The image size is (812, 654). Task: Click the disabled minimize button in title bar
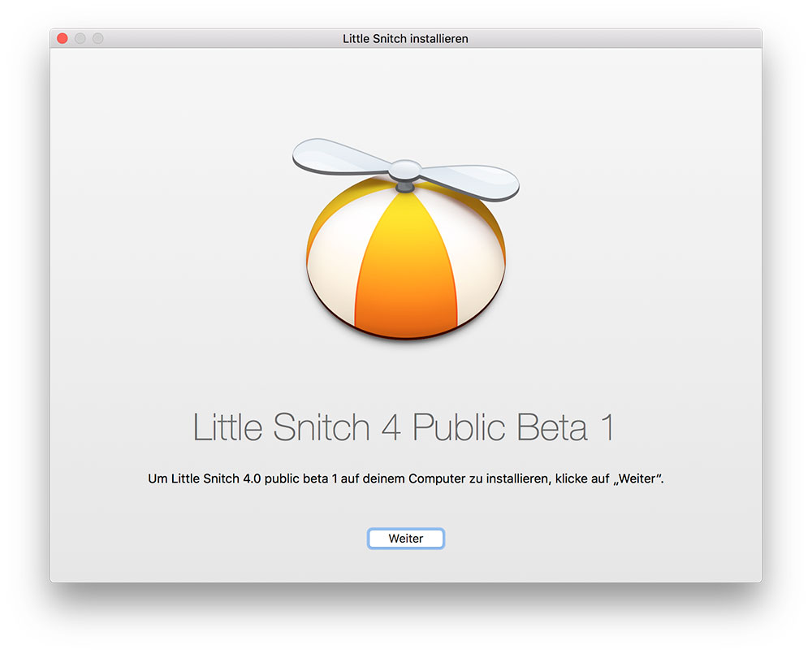(80, 38)
